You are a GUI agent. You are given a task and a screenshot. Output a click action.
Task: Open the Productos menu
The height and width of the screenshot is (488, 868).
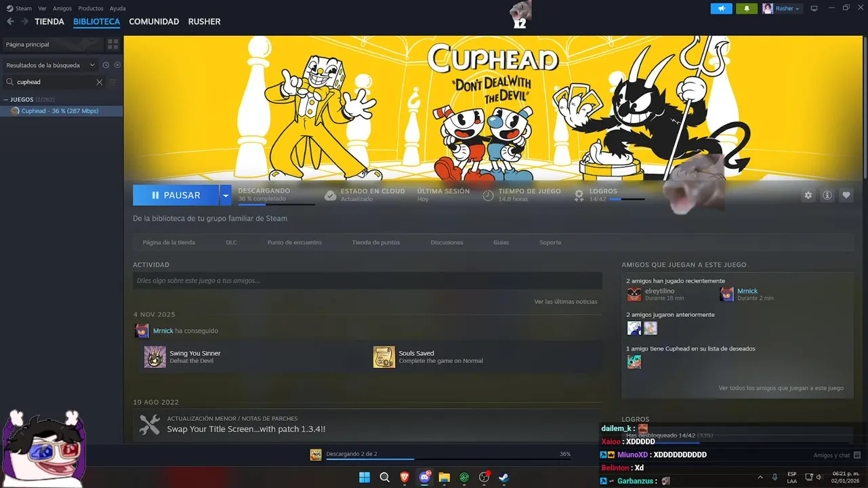[x=91, y=8]
